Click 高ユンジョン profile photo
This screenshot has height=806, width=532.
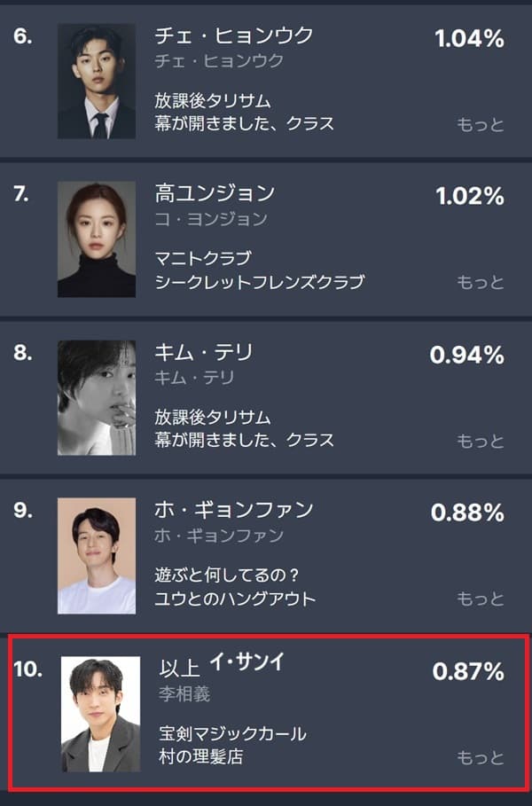pos(97,239)
